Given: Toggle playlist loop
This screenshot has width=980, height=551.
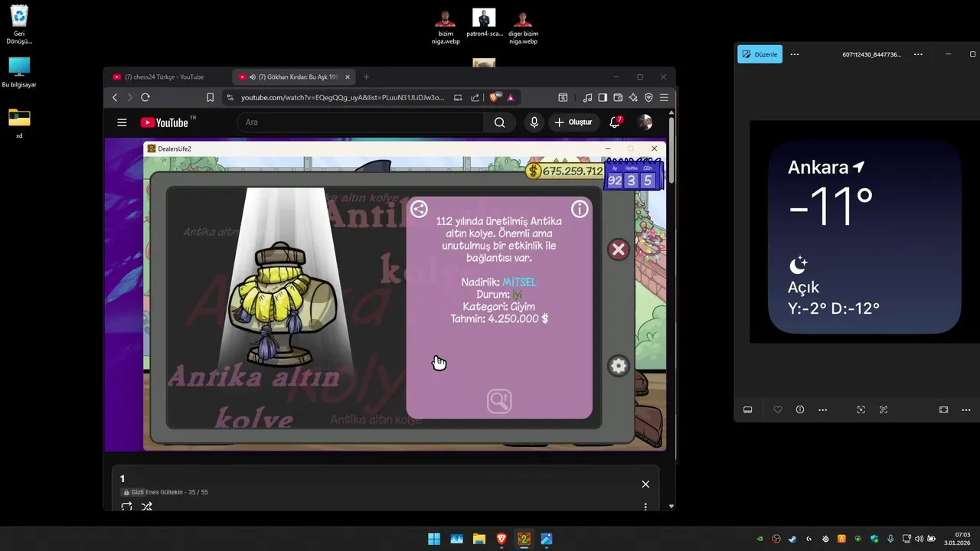Looking at the screenshot, I should click(127, 506).
